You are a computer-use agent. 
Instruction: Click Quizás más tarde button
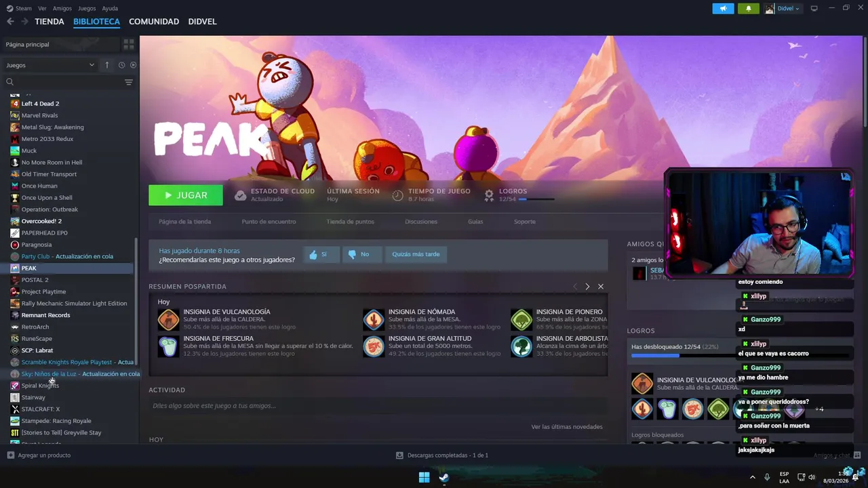416,254
